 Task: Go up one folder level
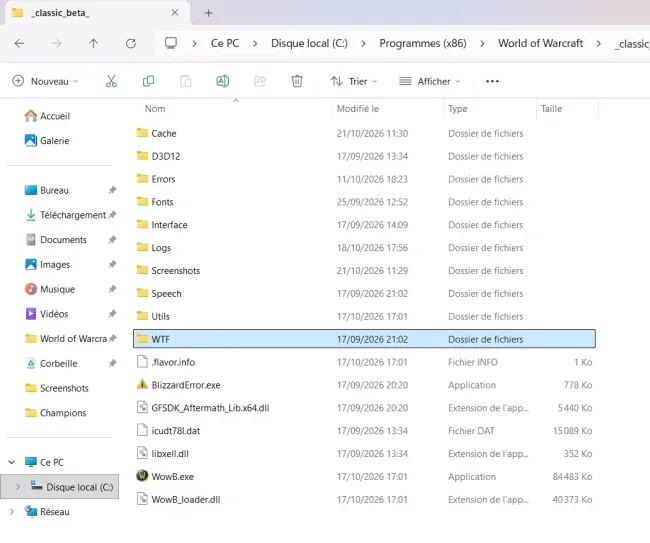[x=94, y=44]
